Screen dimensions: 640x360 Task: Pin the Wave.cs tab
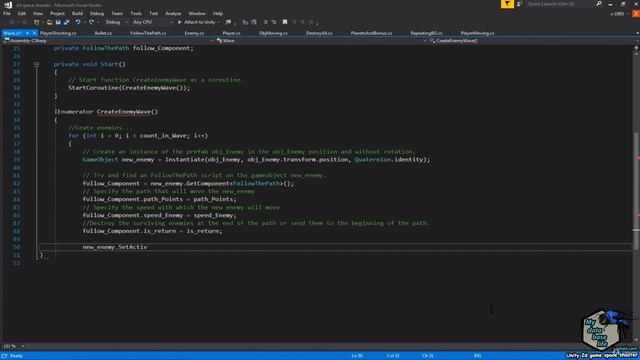click(x=28, y=33)
